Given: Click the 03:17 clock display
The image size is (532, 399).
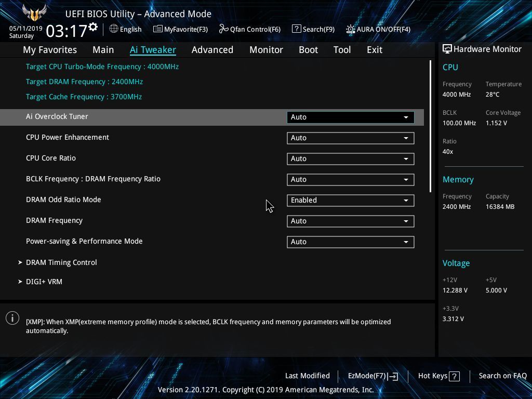Looking at the screenshot, I should (x=66, y=31).
